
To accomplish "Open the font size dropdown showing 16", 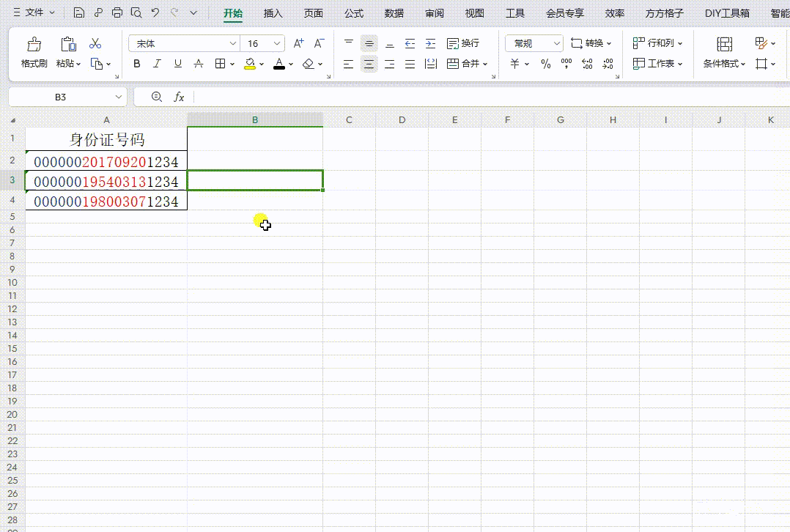I will click(276, 44).
